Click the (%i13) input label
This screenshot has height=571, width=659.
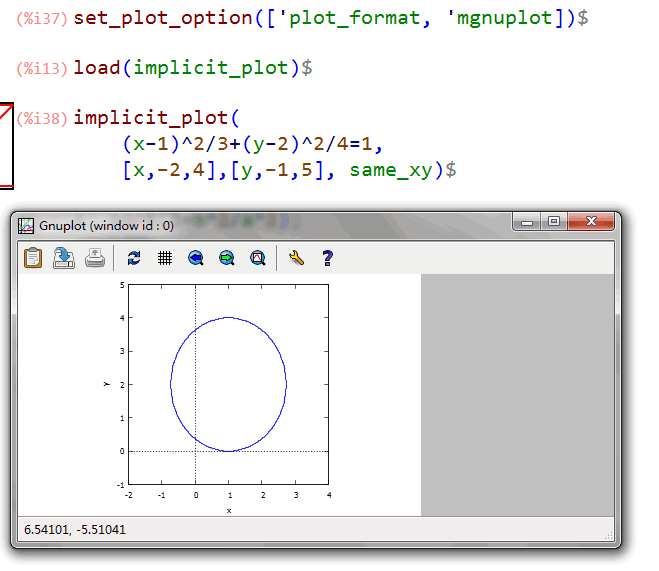pyautogui.click(x=42, y=68)
